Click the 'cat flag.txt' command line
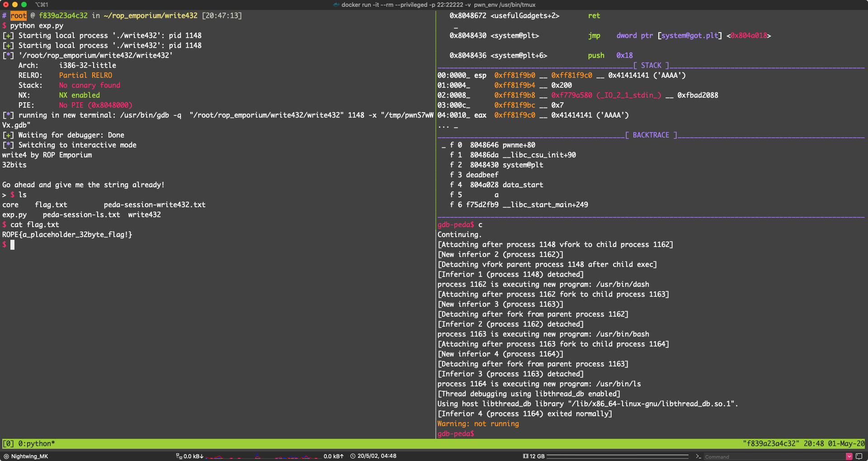868x461 pixels. pos(34,225)
